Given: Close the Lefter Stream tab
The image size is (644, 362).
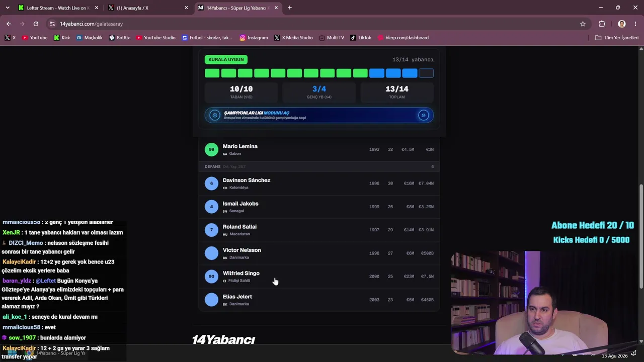Looking at the screenshot, I should (97, 8).
